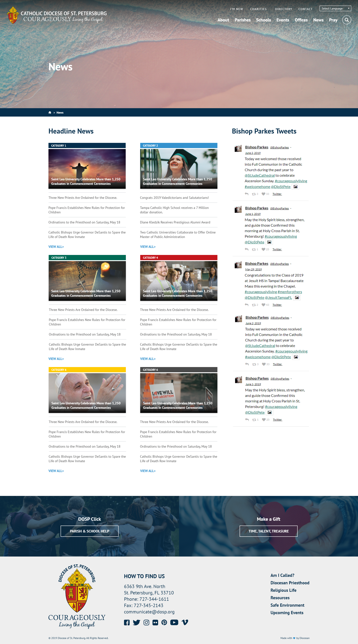This screenshot has width=358, height=644.
Task: Open the Am I Called? footer link
Action: 282,575
